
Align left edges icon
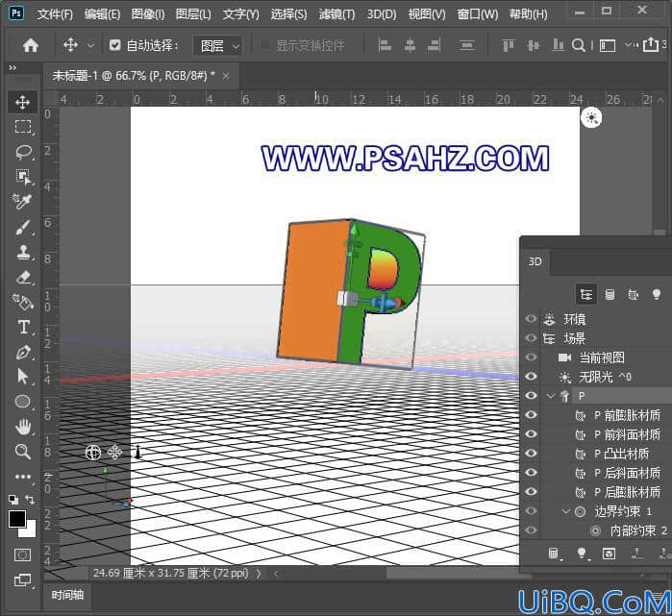coord(385,45)
